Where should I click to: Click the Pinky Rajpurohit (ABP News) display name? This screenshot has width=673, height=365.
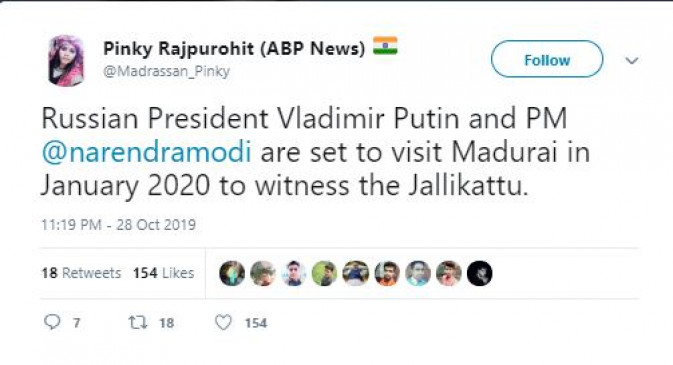point(234,49)
